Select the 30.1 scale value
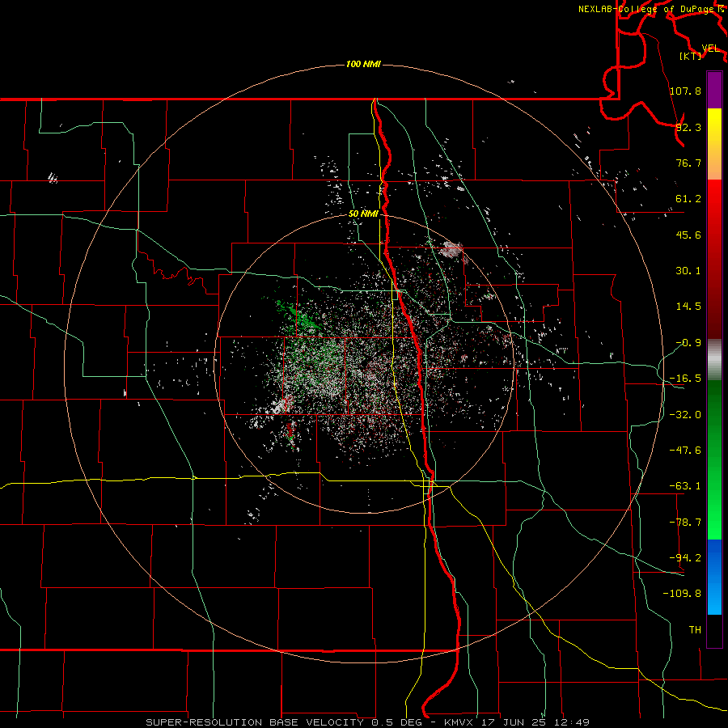Screen dimensions: 728x728 click(688, 271)
